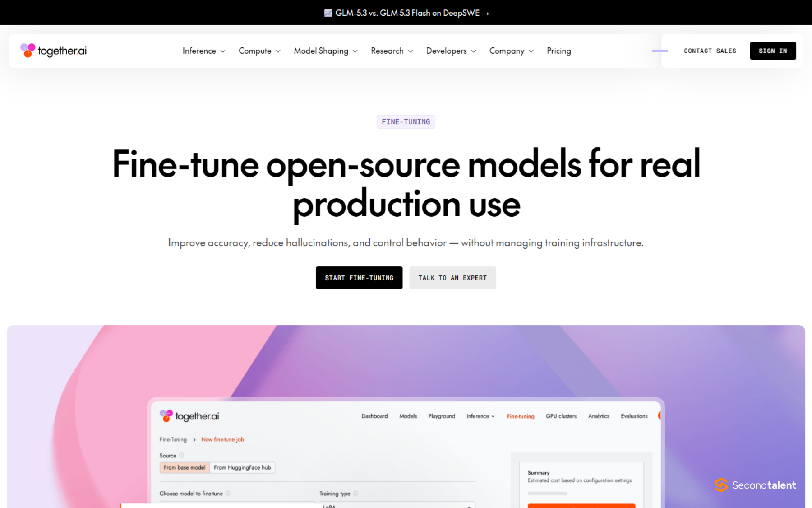Open the Inference dropdown in the preview nav
The image size is (812, 508).
click(x=480, y=416)
